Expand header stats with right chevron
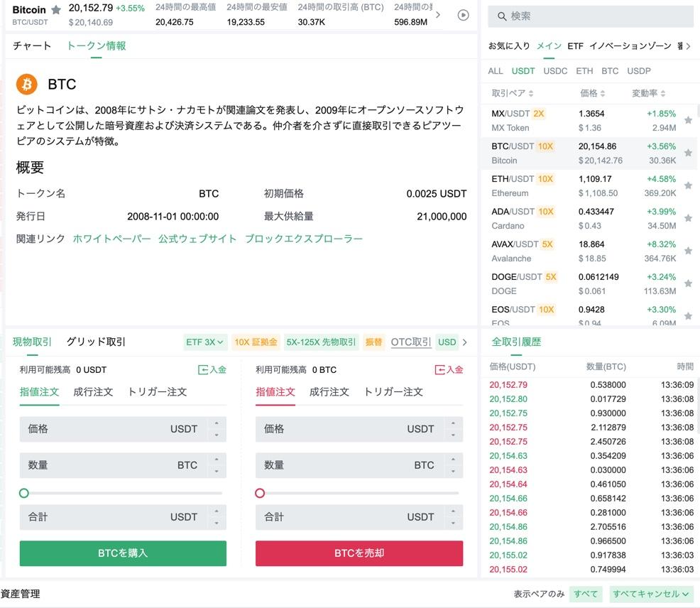Screen dimensions: 700x608 point(438,15)
